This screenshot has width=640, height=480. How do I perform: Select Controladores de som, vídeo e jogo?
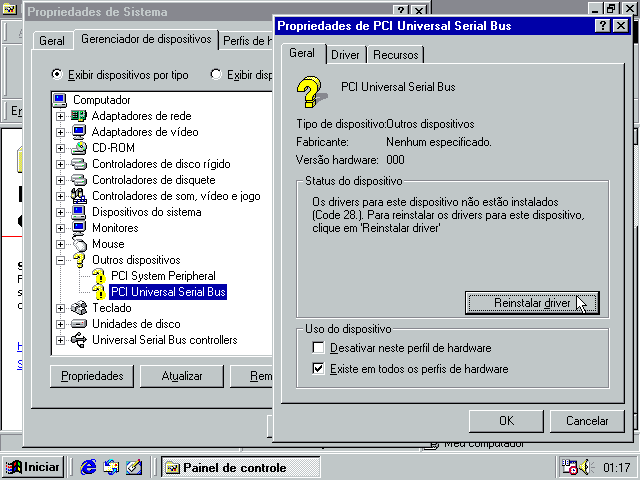pyautogui.click(x=175, y=196)
